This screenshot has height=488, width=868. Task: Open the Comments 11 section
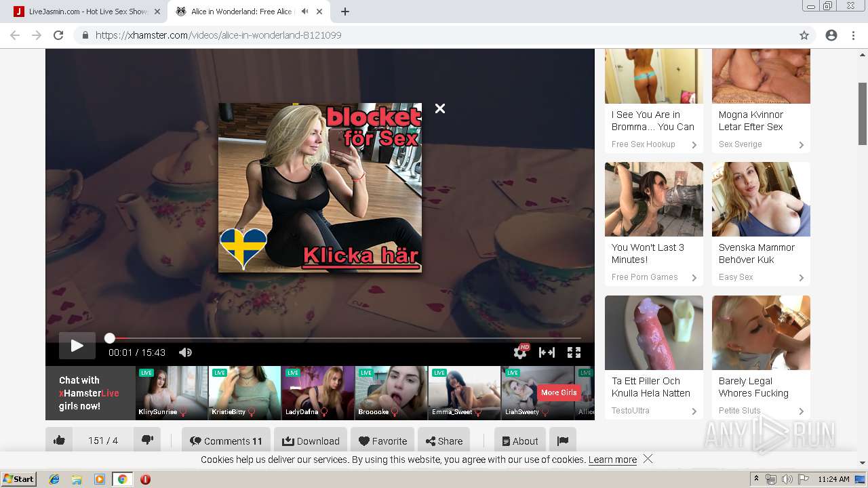(x=226, y=441)
